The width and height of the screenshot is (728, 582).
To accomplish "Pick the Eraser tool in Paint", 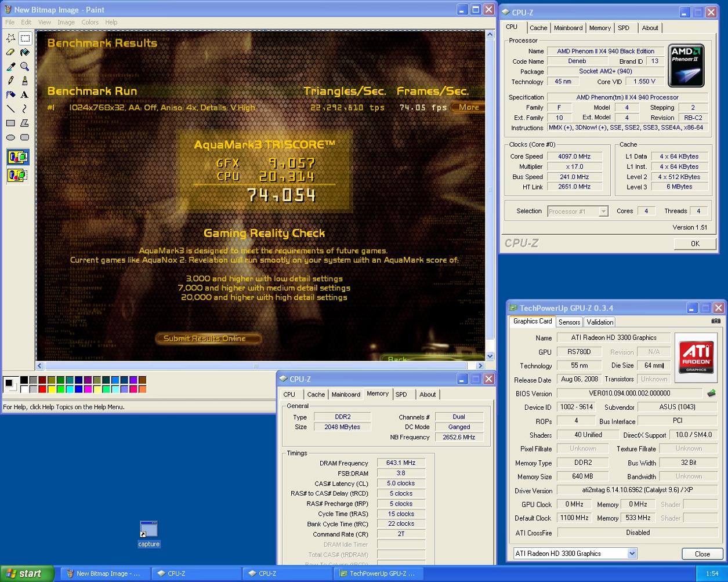I will point(10,52).
